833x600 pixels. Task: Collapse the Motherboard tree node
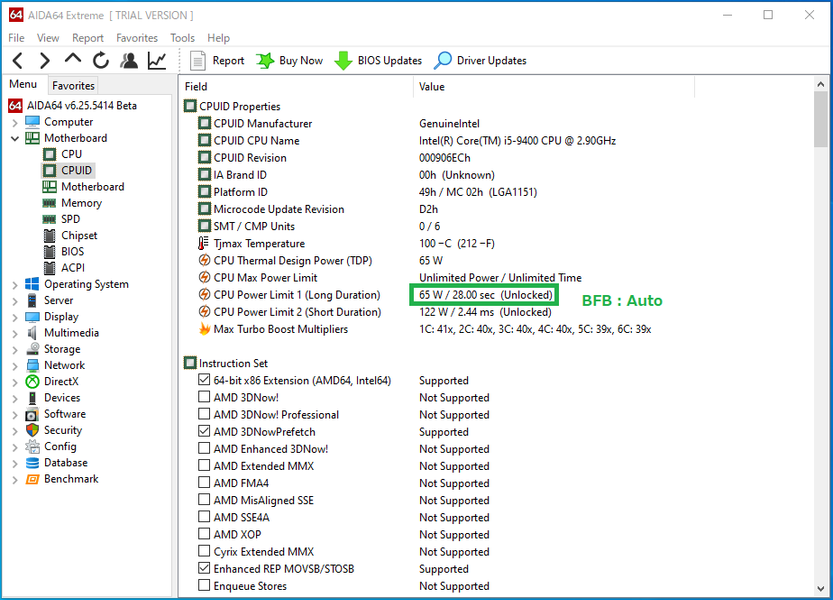[x=15, y=139]
